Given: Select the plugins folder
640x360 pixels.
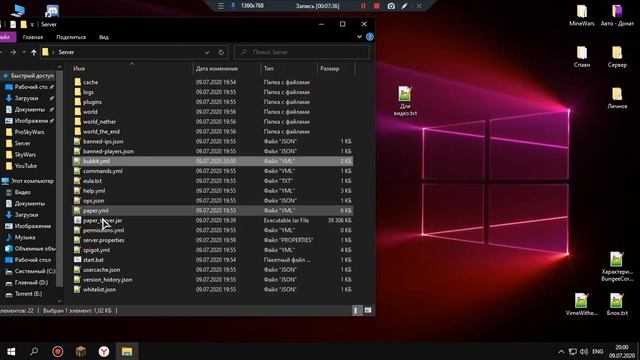Looking at the screenshot, I should pos(213,102).
